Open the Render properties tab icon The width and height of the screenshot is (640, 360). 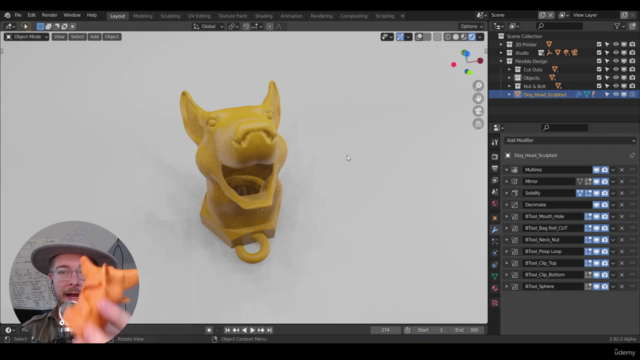pyautogui.click(x=495, y=157)
